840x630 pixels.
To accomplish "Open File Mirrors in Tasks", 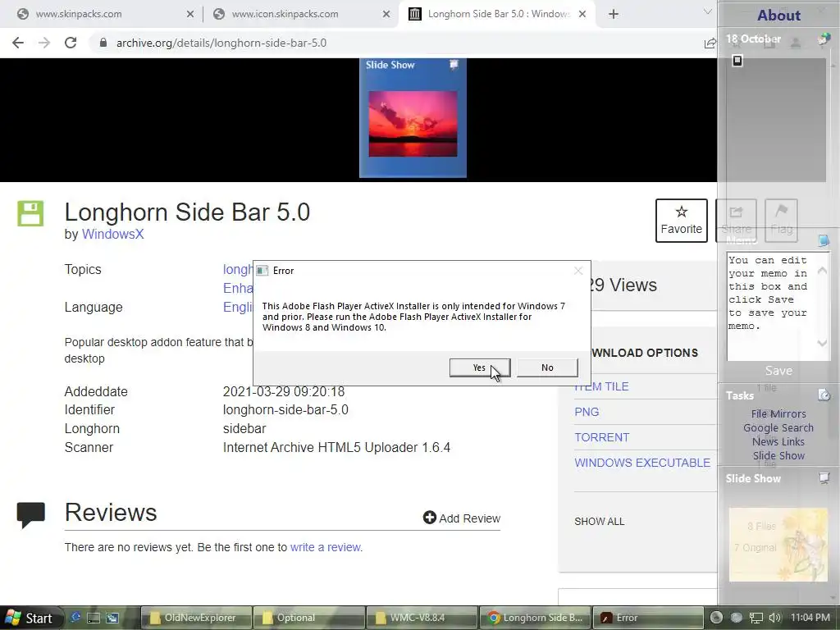I will point(778,413).
